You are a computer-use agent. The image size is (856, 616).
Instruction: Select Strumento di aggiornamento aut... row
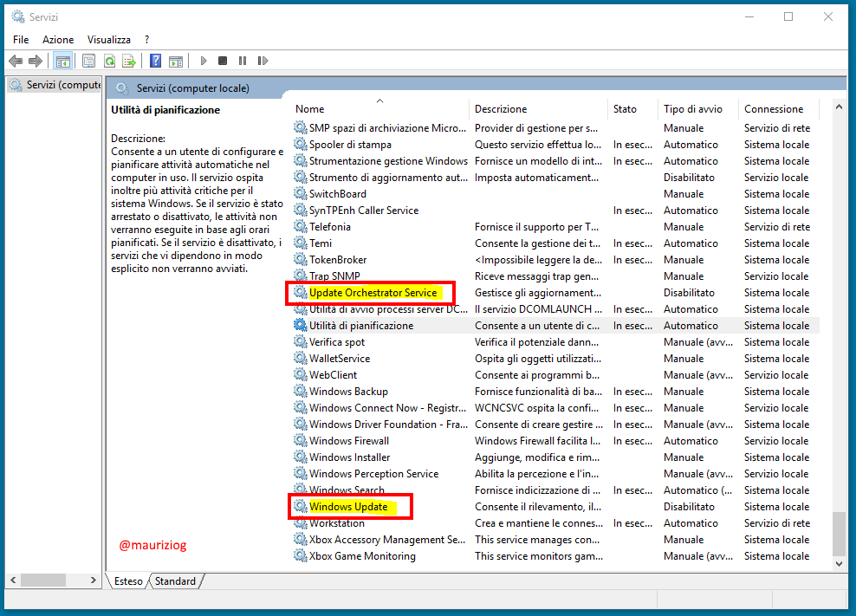pos(555,178)
